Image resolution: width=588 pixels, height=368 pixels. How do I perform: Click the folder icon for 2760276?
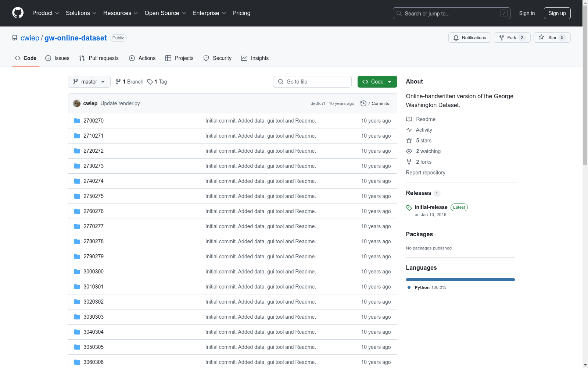click(x=77, y=211)
